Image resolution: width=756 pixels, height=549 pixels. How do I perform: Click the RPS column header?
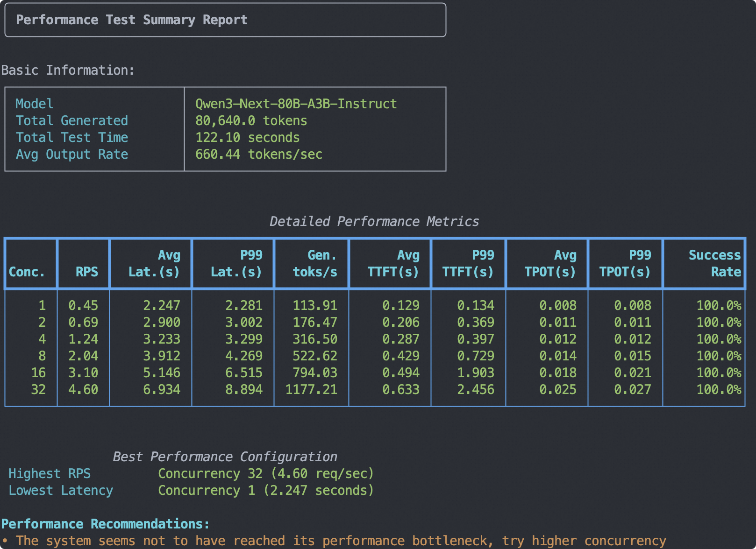87,272
